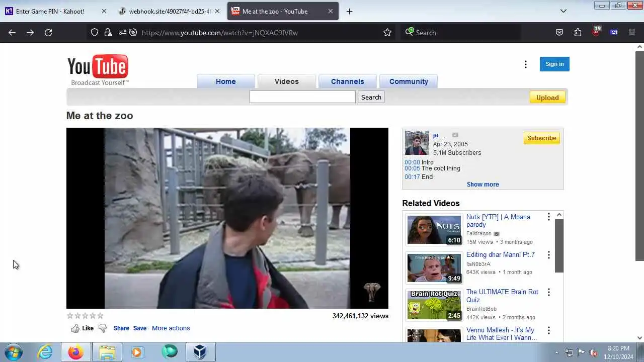Open a new browser tab

(349, 11)
